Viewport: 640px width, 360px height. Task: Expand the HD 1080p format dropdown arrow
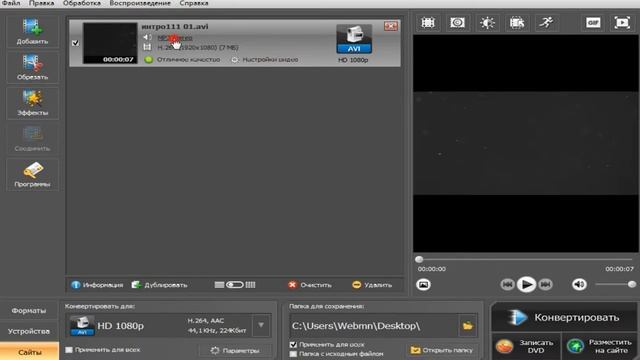(261, 326)
